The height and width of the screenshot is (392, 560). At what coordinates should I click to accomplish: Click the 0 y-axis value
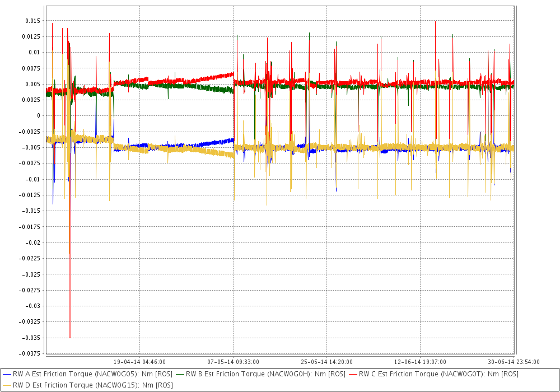39,116
